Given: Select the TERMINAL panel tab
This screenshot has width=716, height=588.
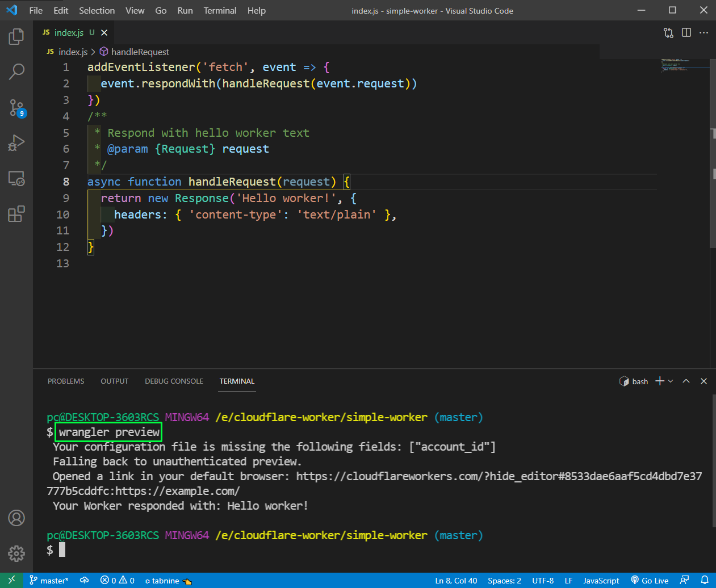Looking at the screenshot, I should 237,381.
